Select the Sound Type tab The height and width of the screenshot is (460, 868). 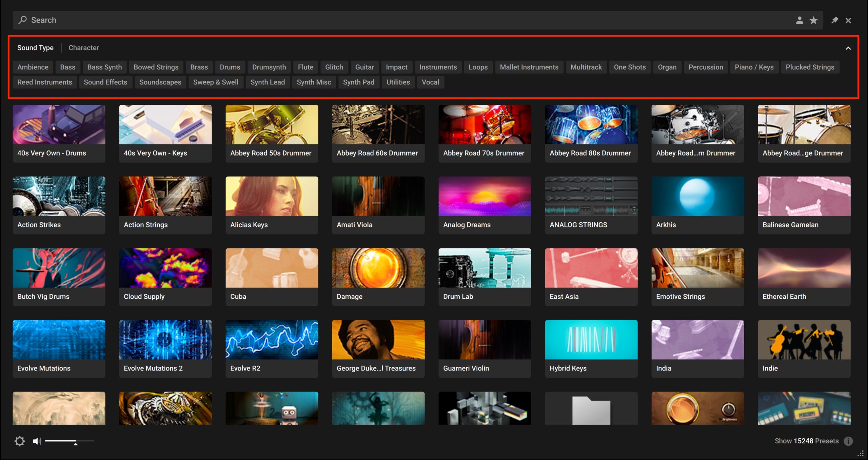[x=35, y=48]
